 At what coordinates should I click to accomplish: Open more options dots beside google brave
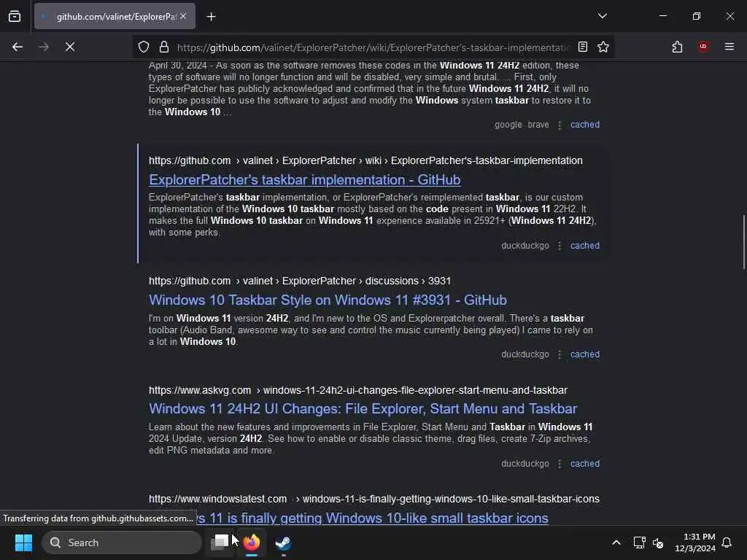pyautogui.click(x=560, y=125)
